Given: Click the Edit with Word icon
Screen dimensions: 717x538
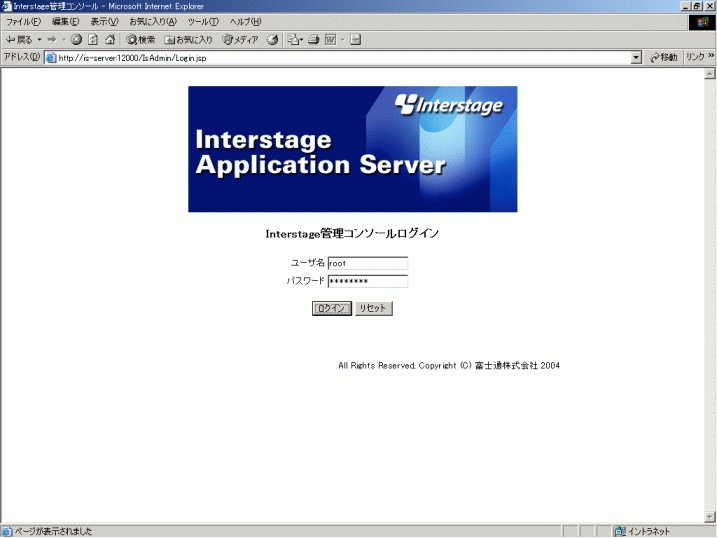Looking at the screenshot, I should tap(330, 40).
